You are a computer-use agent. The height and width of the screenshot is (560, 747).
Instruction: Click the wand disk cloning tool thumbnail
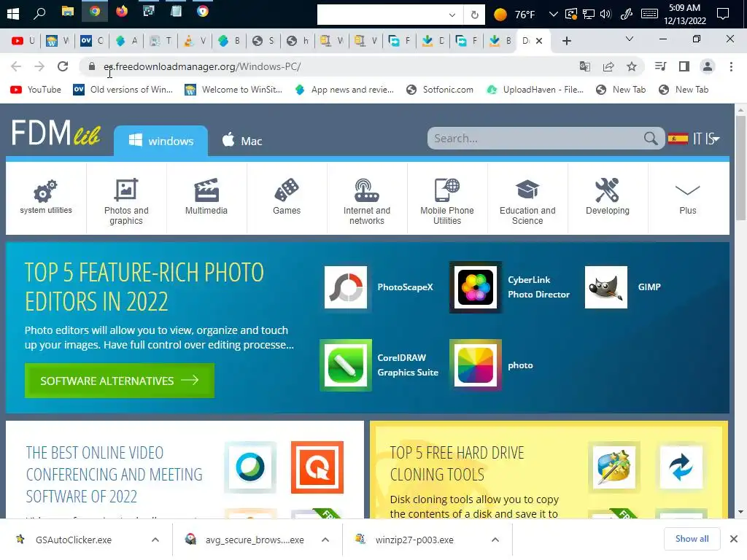click(614, 467)
